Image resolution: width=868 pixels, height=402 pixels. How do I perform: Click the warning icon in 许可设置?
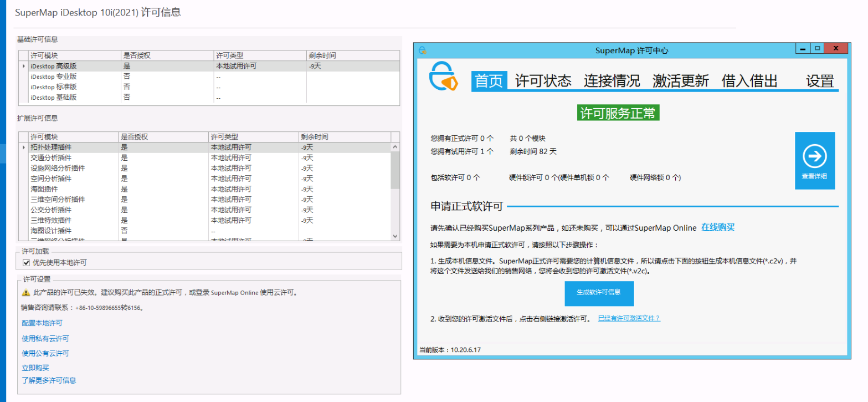click(x=25, y=293)
